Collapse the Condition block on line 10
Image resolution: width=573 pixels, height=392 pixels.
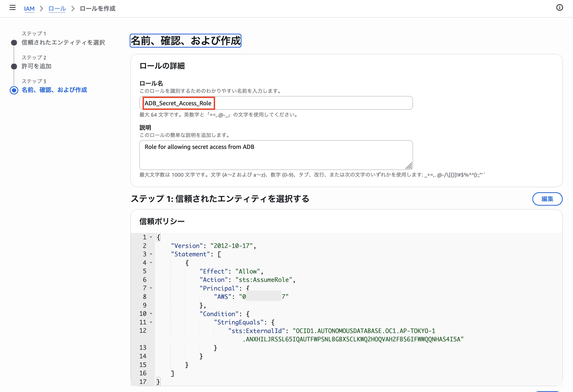(151, 314)
